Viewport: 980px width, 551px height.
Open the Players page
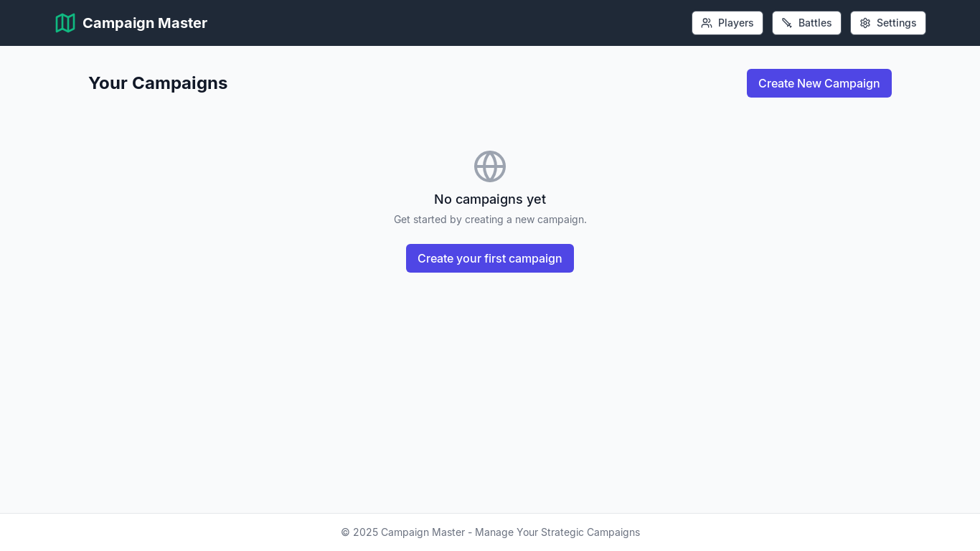[727, 23]
